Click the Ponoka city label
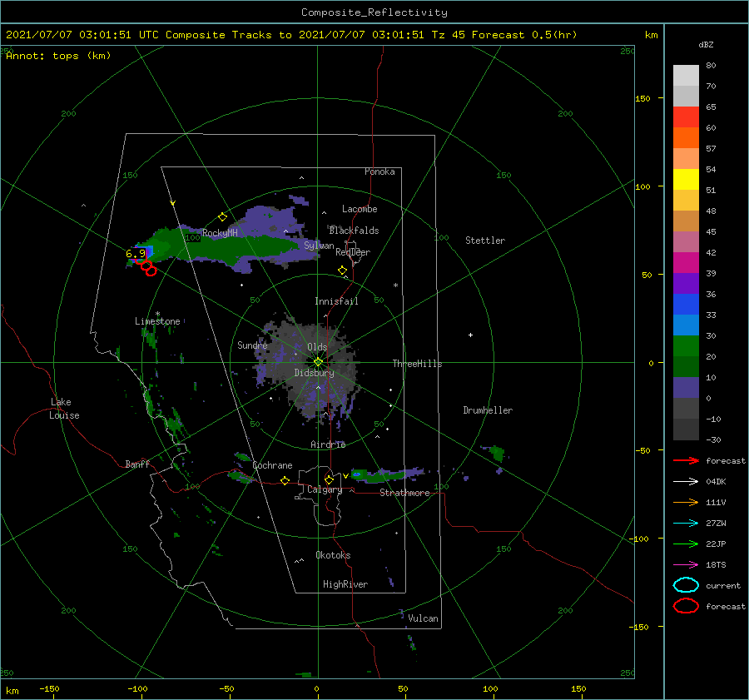 [379, 171]
